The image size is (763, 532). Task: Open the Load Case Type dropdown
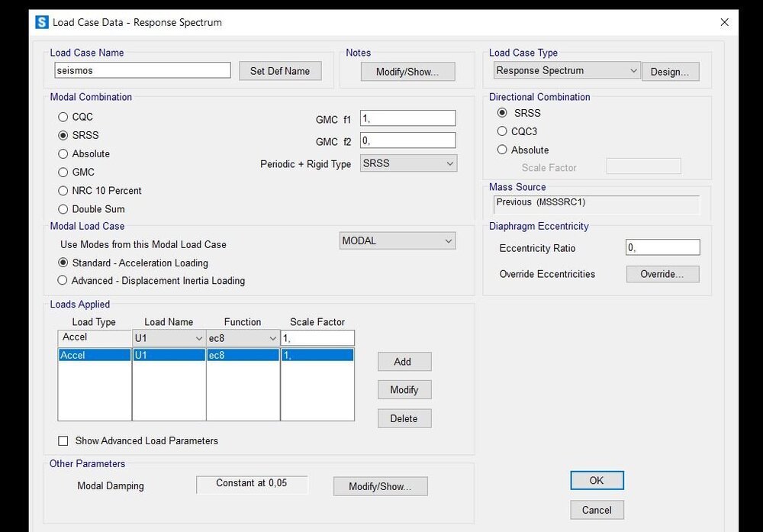click(566, 71)
